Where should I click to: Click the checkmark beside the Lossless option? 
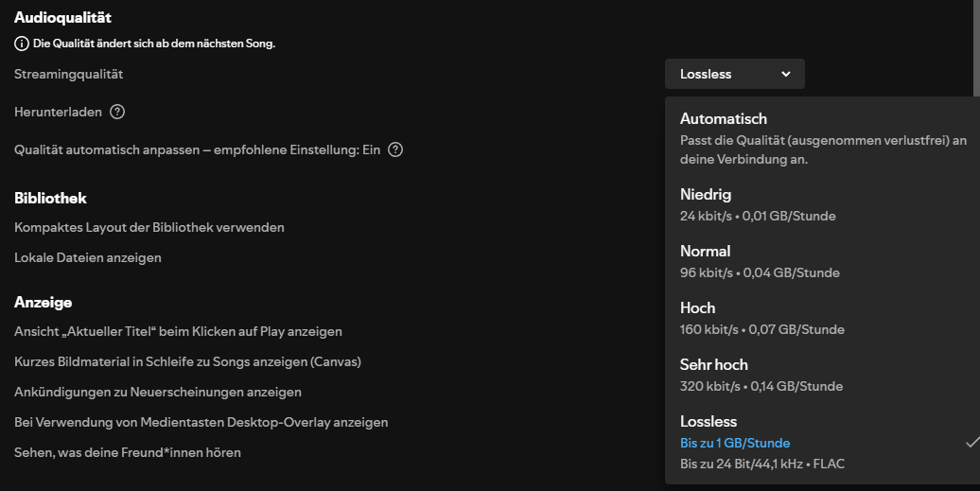(971, 442)
